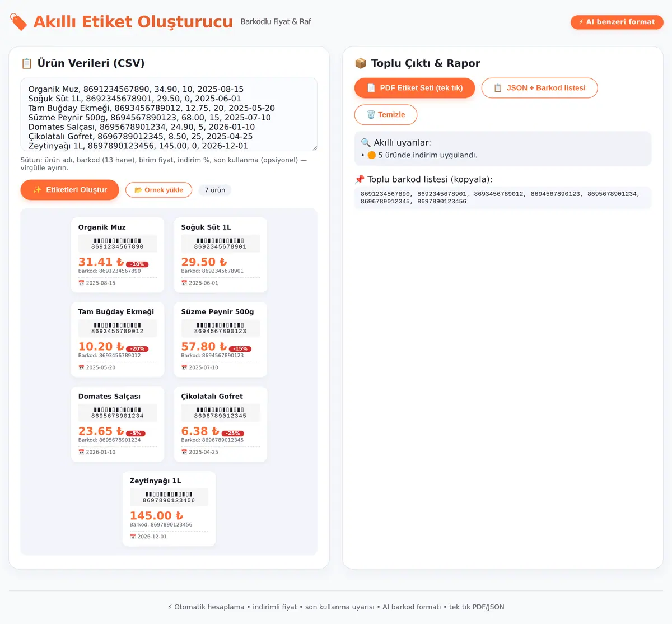The height and width of the screenshot is (624, 672).
Task: Click the price 23.65 ₺ on Domates Salçası
Action: tap(101, 431)
